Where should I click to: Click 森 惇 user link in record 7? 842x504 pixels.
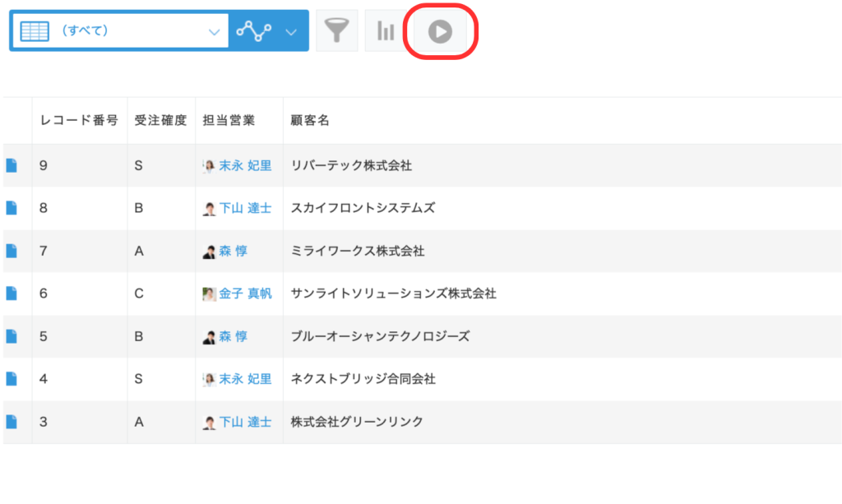point(233,251)
